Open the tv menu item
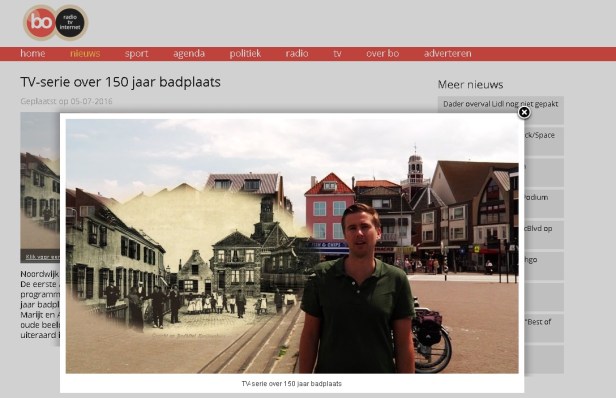This screenshot has height=398, width=616. [337, 53]
